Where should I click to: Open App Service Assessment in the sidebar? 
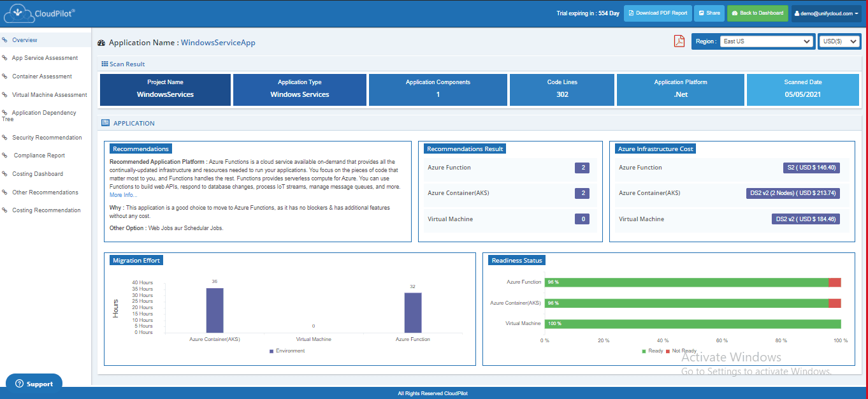pos(45,58)
